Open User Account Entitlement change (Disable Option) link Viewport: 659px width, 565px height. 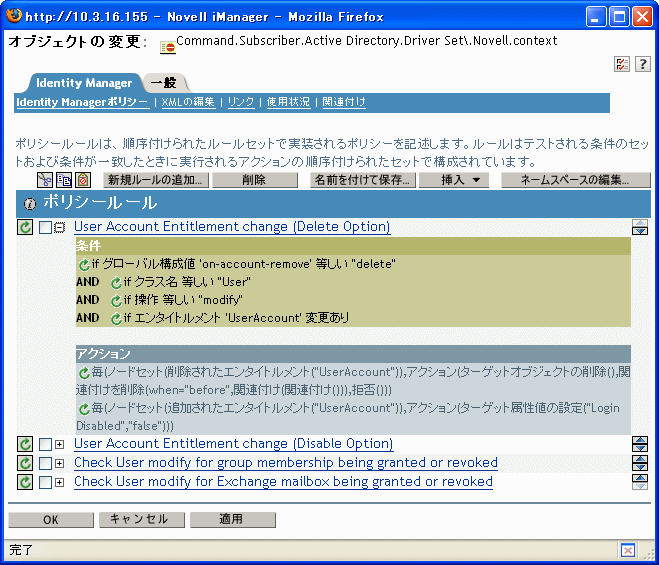coord(234,444)
